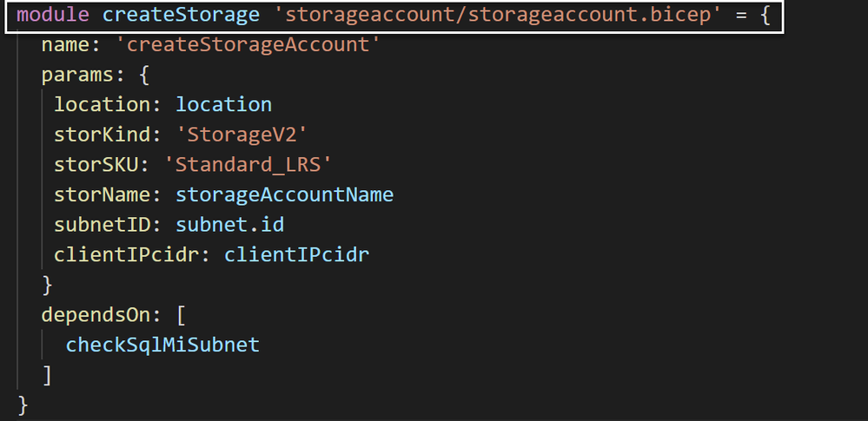Click the location parameter value
868x421 pixels.
tap(223, 104)
